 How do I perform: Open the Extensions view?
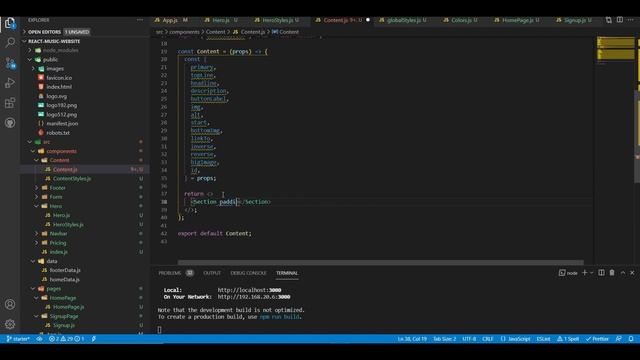[x=10, y=102]
